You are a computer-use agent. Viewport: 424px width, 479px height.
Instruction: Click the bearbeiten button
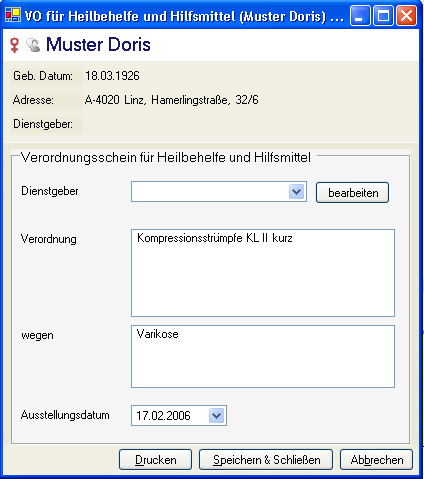pos(352,192)
